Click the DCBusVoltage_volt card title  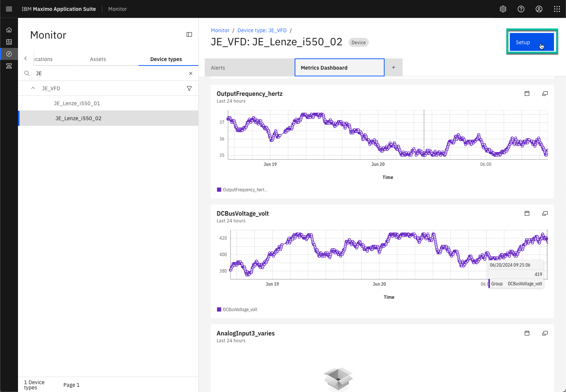[243, 213]
